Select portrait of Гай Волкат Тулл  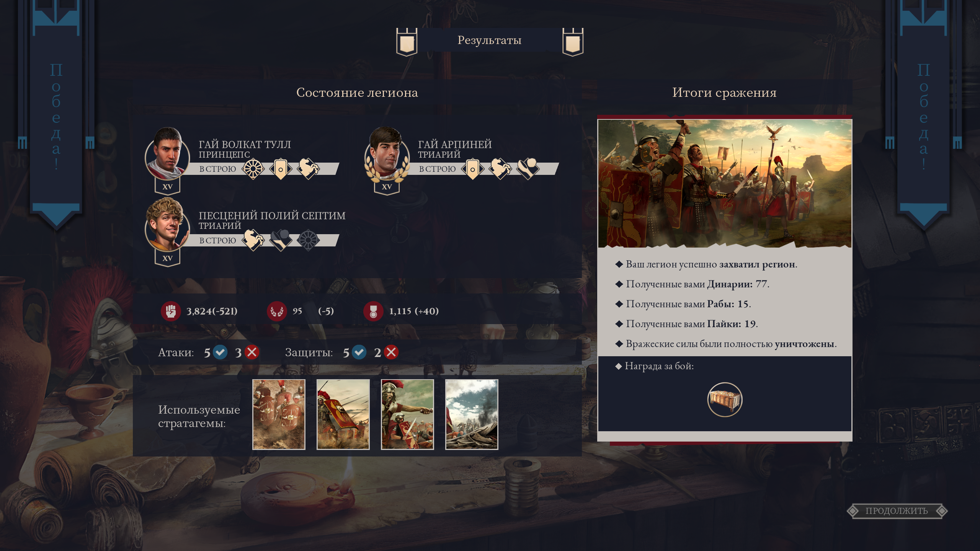click(x=167, y=154)
